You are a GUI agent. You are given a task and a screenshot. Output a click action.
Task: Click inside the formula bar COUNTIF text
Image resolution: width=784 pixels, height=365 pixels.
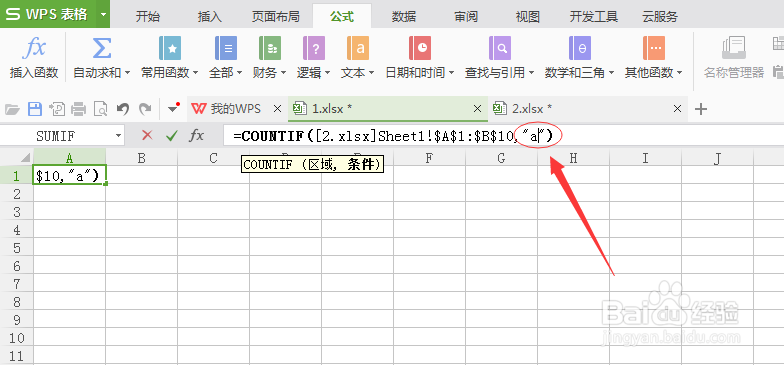395,136
